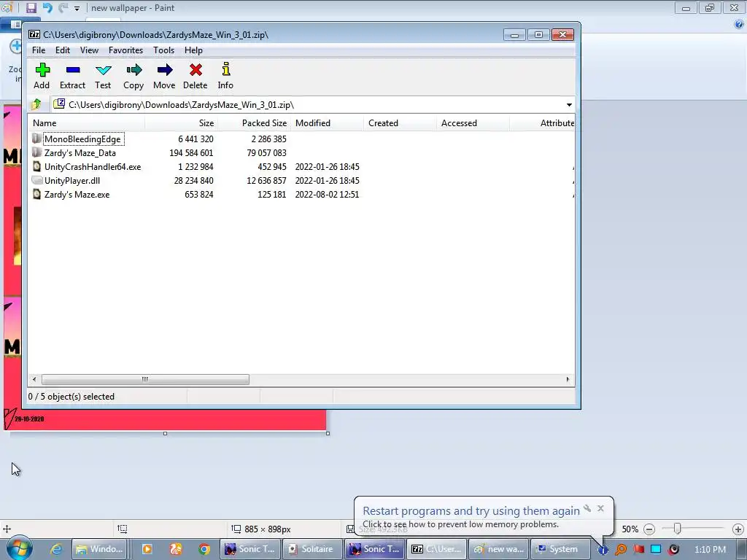
Task: Launch Internet Explorer from the taskbar
Action: coord(56,549)
